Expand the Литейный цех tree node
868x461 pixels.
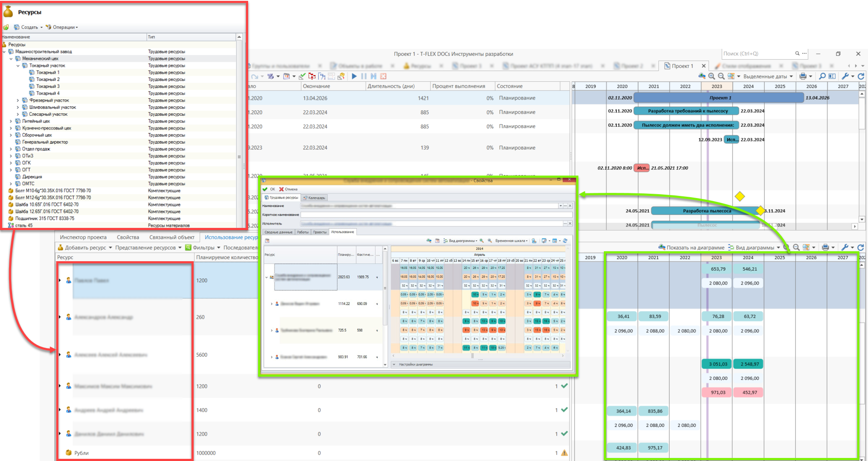click(11, 121)
